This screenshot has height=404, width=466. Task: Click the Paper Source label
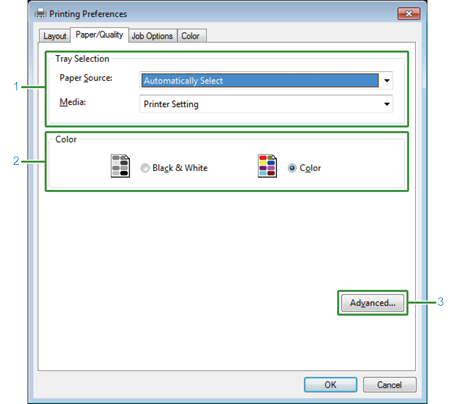click(x=86, y=78)
